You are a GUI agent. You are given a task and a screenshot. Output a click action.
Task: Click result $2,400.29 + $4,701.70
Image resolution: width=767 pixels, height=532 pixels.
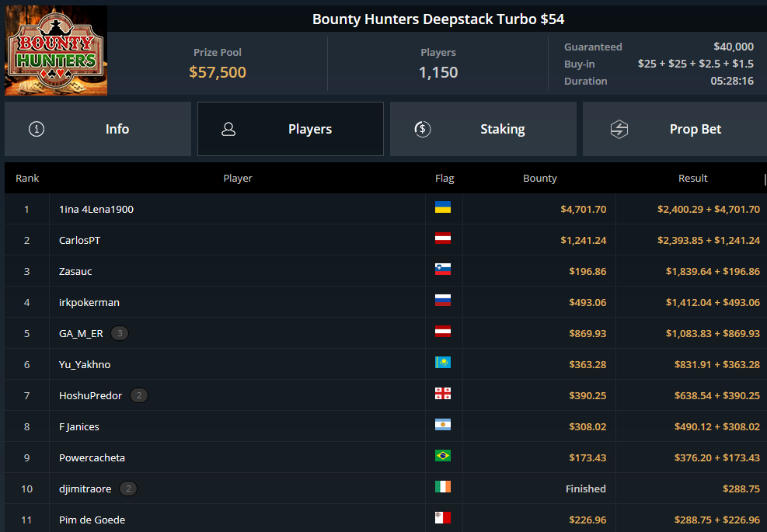[x=708, y=209]
